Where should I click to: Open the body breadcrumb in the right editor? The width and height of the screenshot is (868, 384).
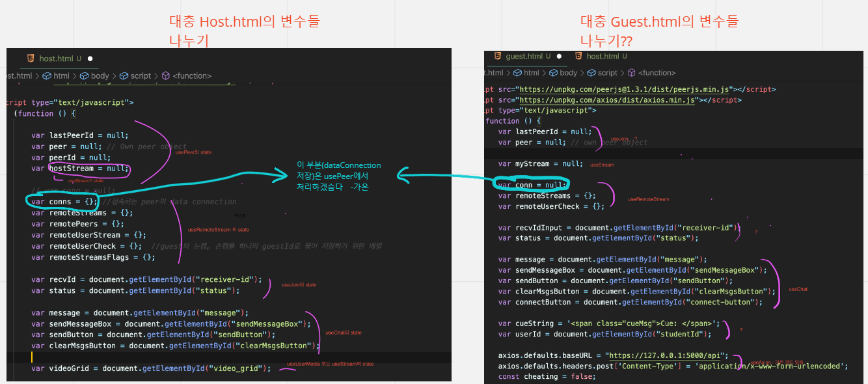[563, 73]
